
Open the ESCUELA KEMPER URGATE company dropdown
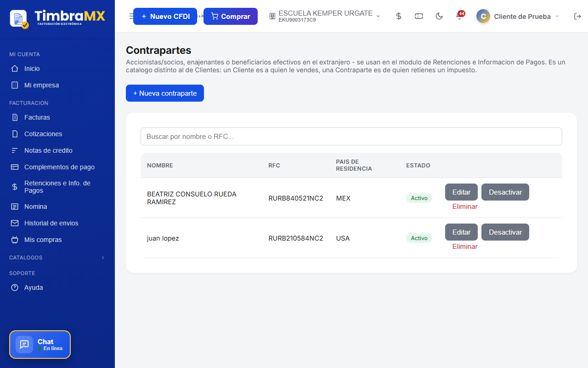pos(325,16)
